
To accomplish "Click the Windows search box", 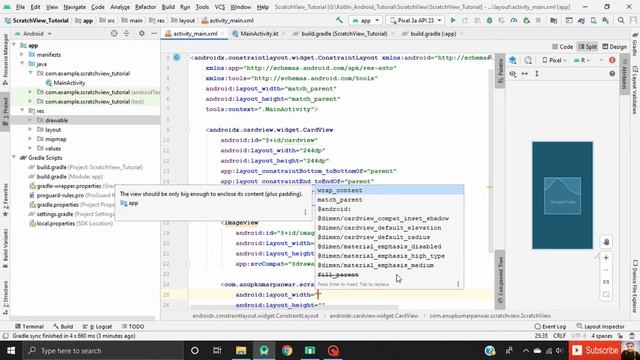I will (x=102, y=350).
